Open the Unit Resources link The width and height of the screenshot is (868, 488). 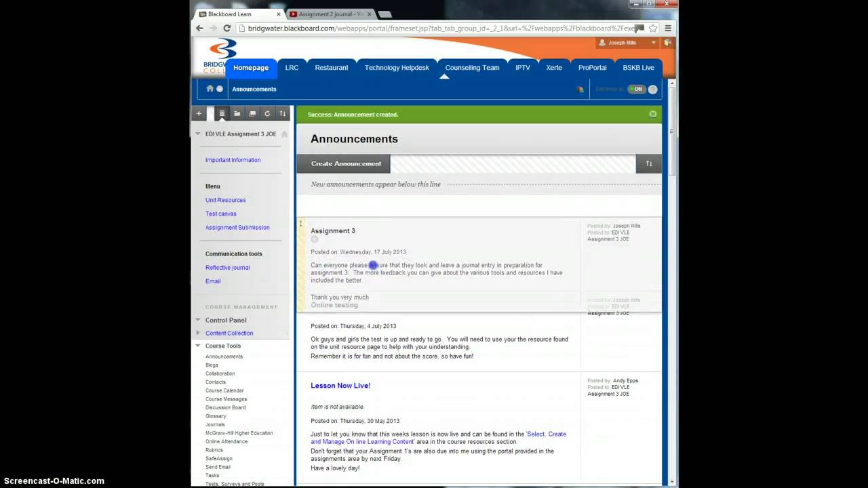[x=226, y=200]
